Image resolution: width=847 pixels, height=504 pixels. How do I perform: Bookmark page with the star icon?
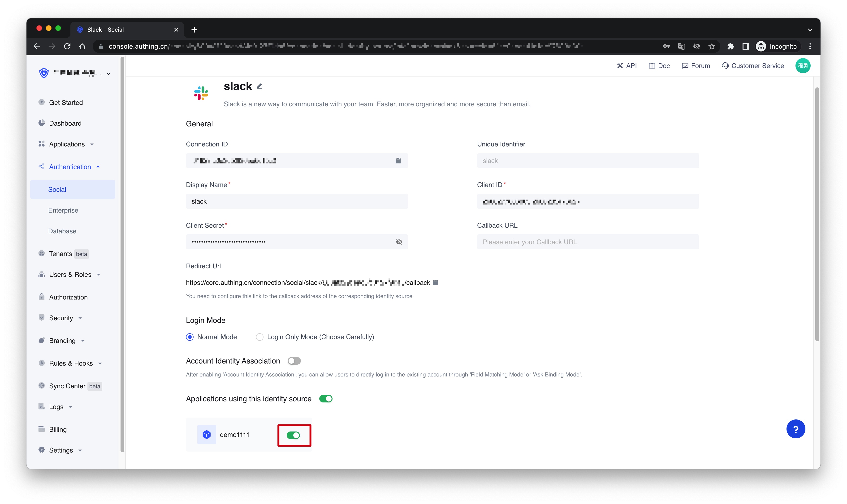point(711,46)
